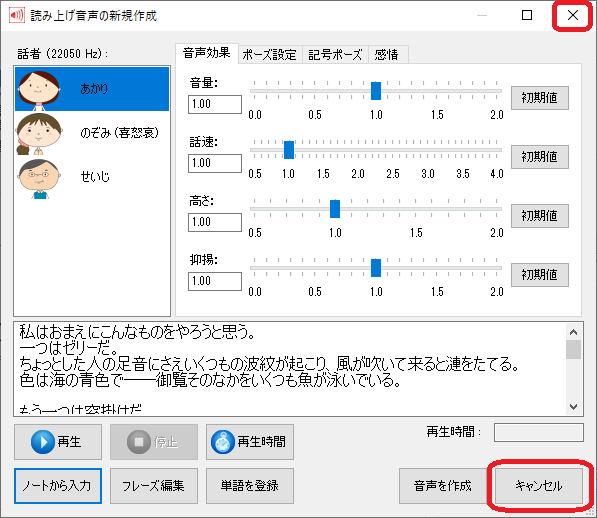Click text area scrollbar up arrow
The width and height of the screenshot is (597, 518).
click(x=573, y=332)
